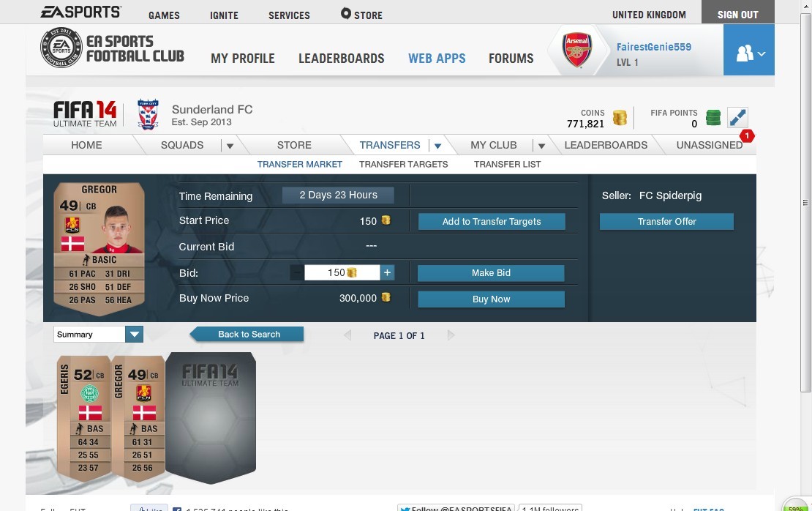The image size is (812, 511).
Task: Expand the Squads dropdown arrow
Action: 230,146
